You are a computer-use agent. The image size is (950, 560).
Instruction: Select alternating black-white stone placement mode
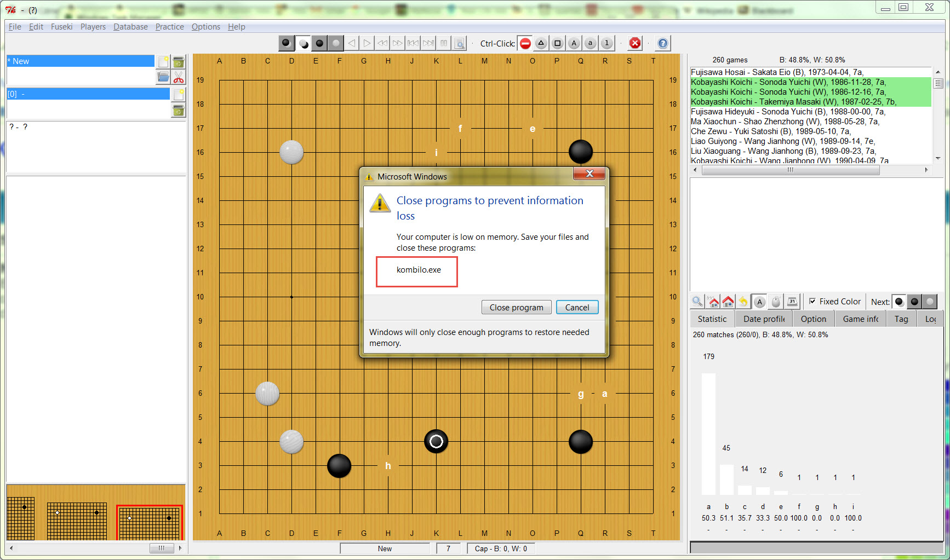click(x=303, y=43)
